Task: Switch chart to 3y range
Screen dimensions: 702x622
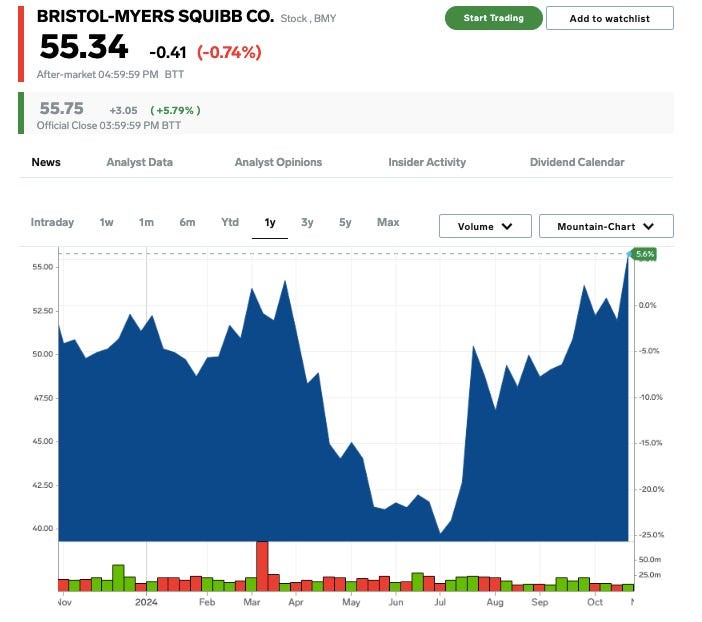Action: pyautogui.click(x=307, y=222)
